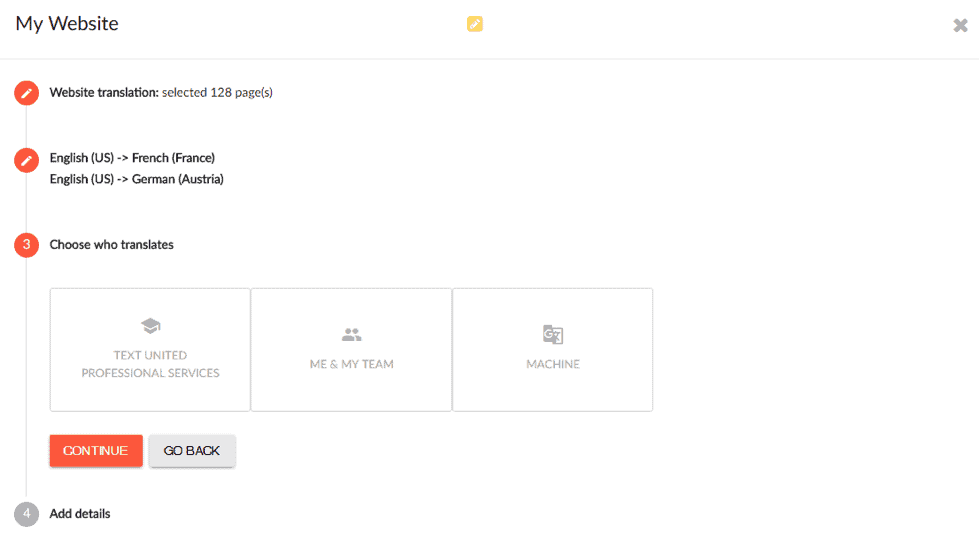
Task: Choose the Me & My Team option
Action: pyautogui.click(x=351, y=350)
